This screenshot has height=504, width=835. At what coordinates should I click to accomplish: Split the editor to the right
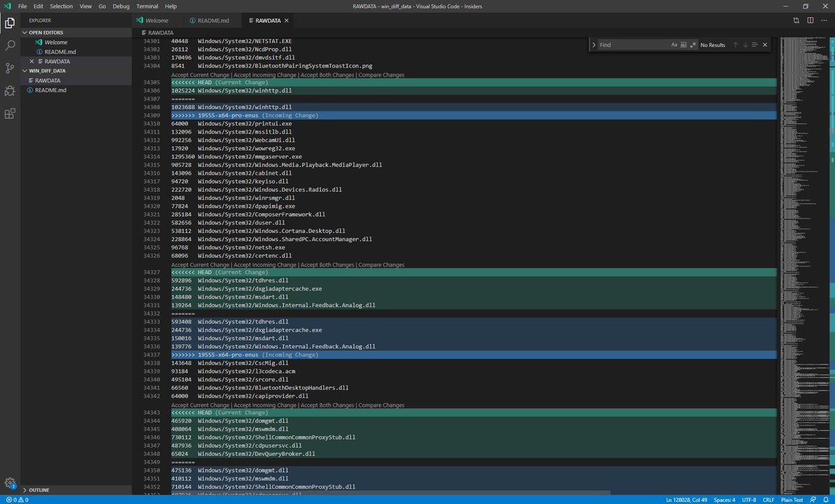tap(810, 20)
